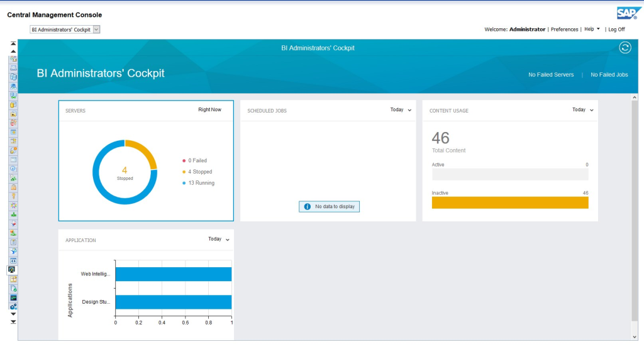Jump to top of the sidebar icon list
Screen dimensions: 644x349
pyautogui.click(x=13, y=43)
